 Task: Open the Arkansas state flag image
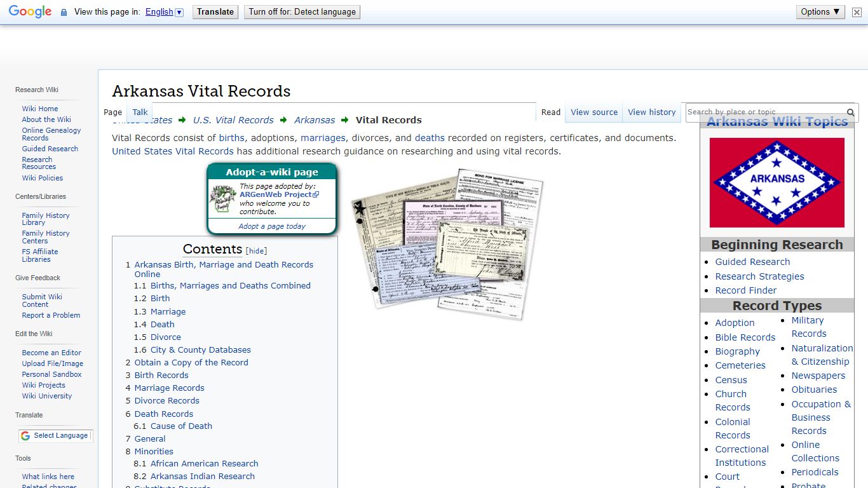pyautogui.click(x=776, y=182)
